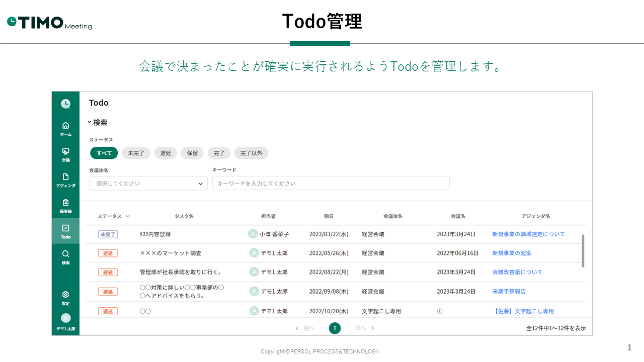Viewport: 644px width, 362px height.
Task: Click the due date 2023/03/22(水)
Action: pyautogui.click(x=329, y=234)
